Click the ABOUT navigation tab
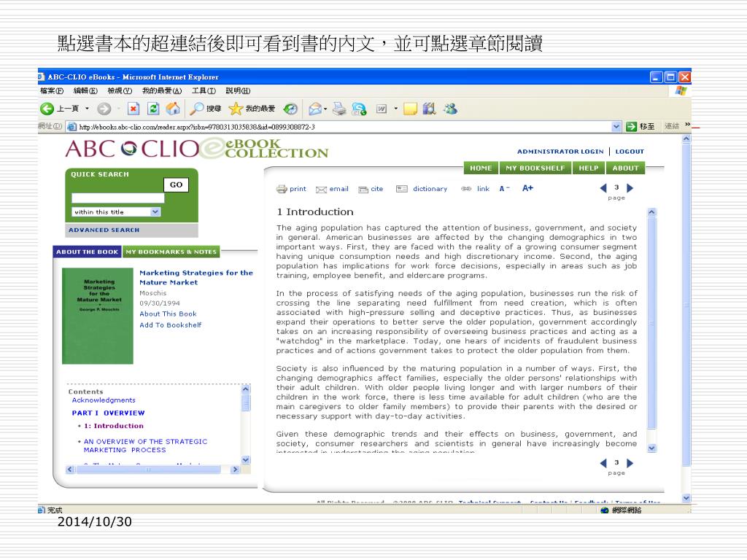This screenshot has height=560, width=747. point(625,168)
